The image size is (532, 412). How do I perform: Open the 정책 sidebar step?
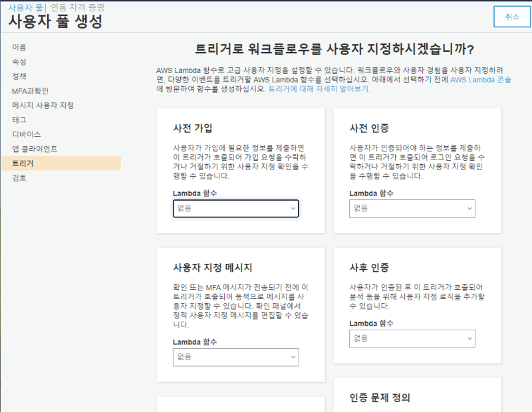pos(19,76)
